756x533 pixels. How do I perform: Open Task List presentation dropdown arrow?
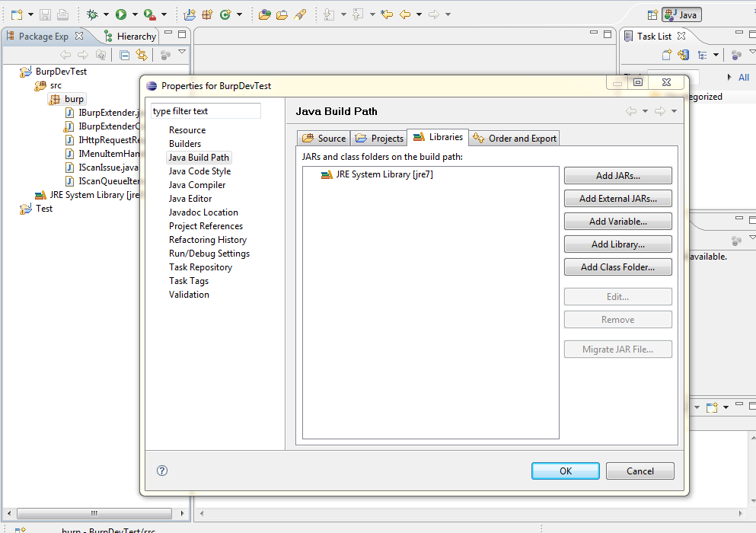[x=716, y=55]
